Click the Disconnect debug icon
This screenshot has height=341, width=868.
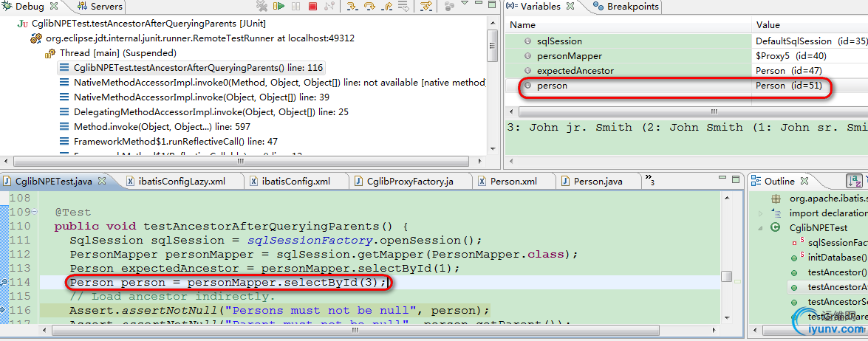coord(329,7)
